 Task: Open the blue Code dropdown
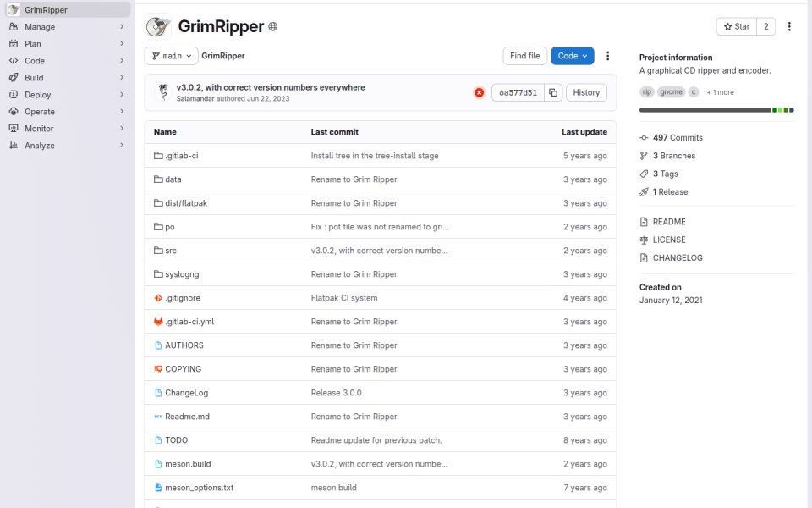click(x=573, y=56)
